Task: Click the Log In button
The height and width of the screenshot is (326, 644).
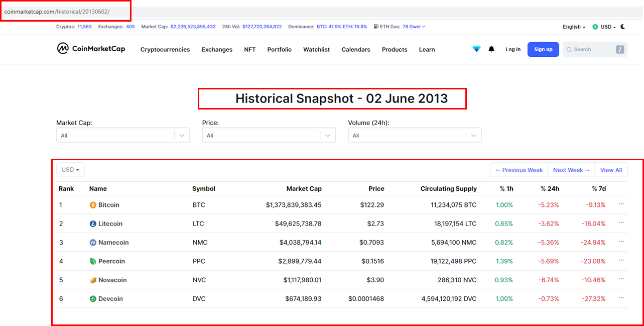Action: click(513, 49)
